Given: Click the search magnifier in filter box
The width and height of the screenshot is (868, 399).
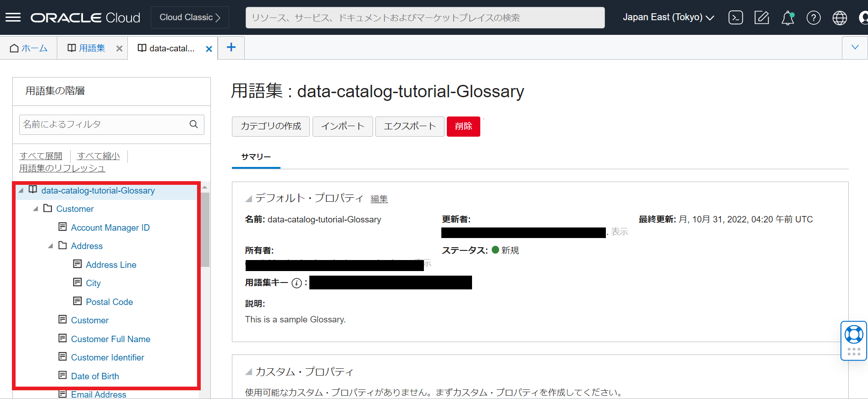Looking at the screenshot, I should (194, 124).
